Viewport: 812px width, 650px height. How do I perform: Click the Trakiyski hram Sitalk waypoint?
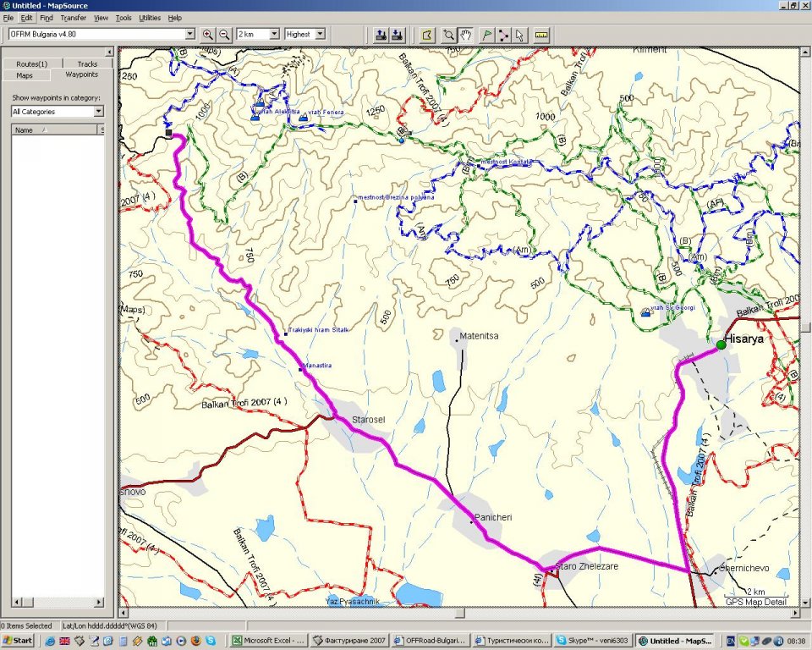tap(285, 334)
